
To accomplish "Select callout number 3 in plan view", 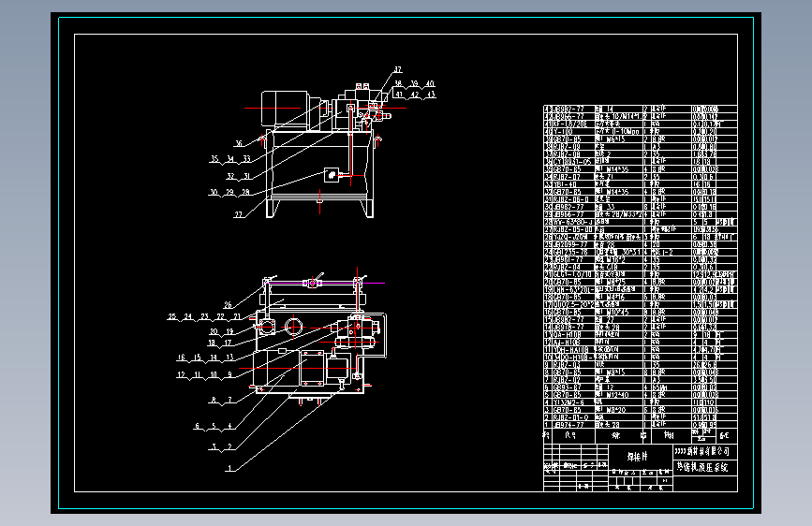I will (x=214, y=446).
